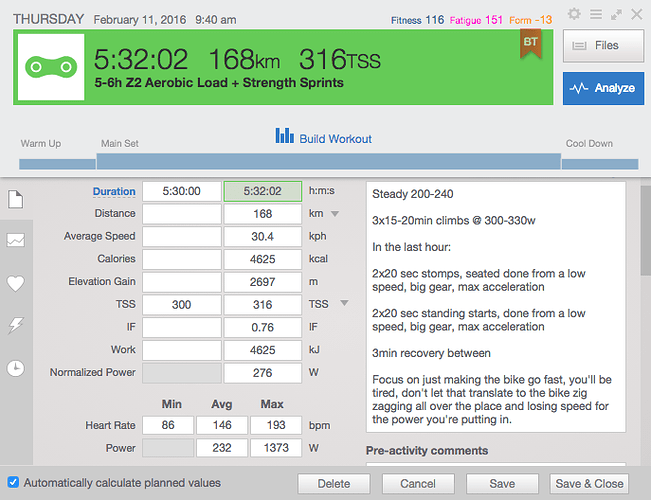The height and width of the screenshot is (500, 651).
Task: Click the Cancel button
Action: coord(418,484)
